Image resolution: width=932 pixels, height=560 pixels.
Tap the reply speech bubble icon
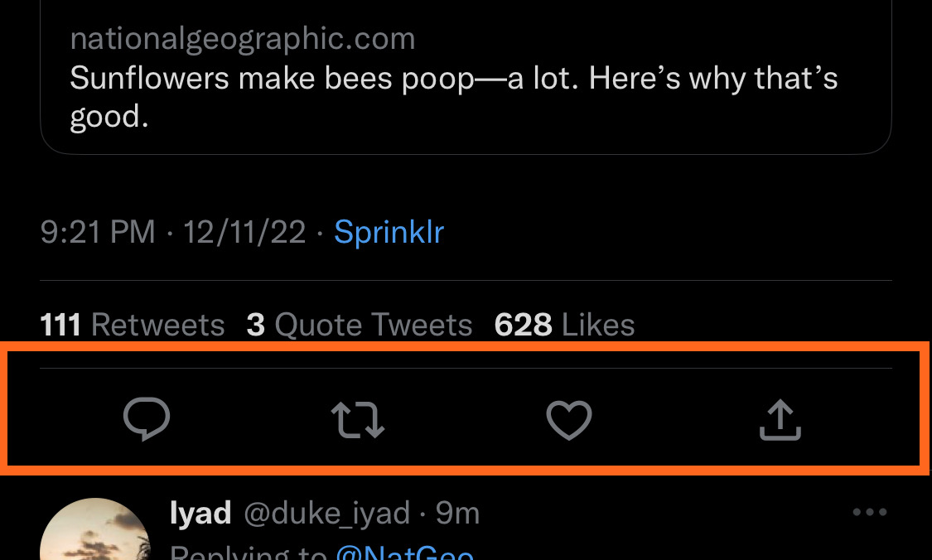point(147,419)
